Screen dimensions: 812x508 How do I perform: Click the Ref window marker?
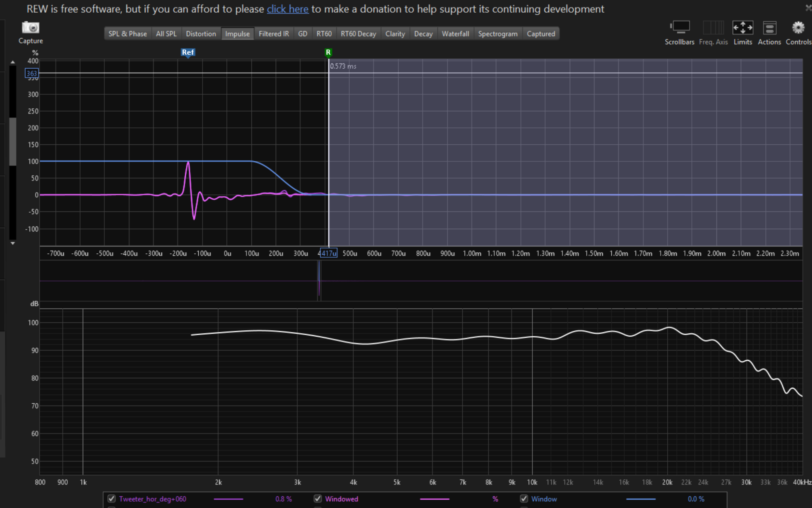pos(188,52)
